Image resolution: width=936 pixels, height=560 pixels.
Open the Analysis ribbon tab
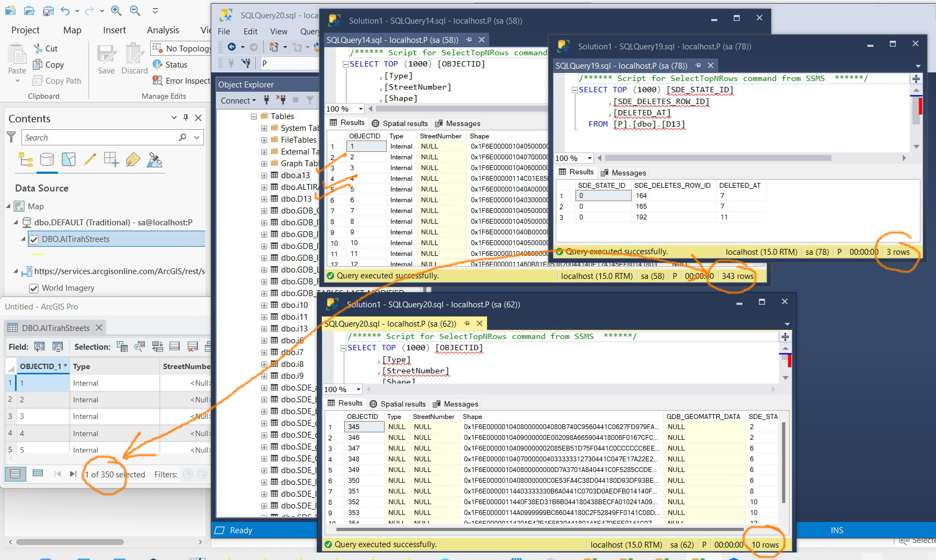(163, 30)
